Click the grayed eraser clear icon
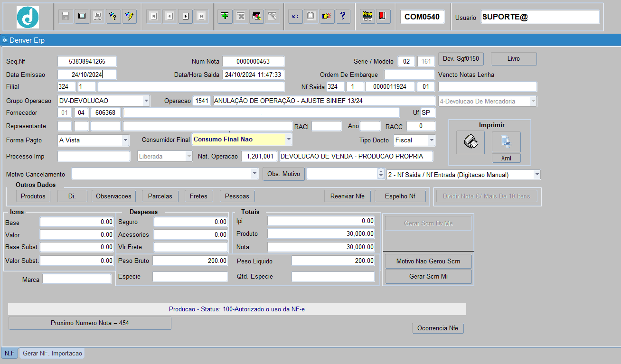621x364 pixels. point(273,16)
